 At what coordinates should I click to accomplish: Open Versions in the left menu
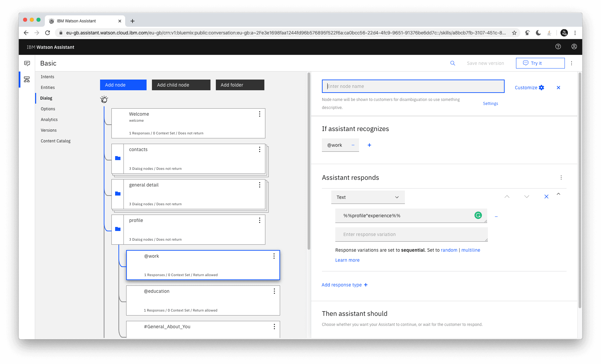point(49,130)
